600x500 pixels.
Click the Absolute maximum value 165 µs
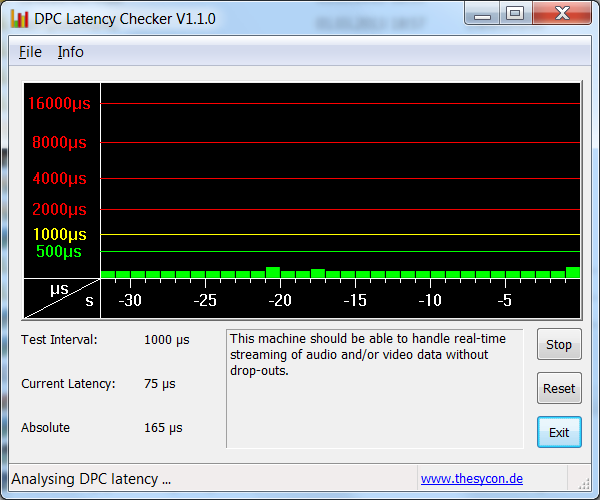click(x=163, y=428)
